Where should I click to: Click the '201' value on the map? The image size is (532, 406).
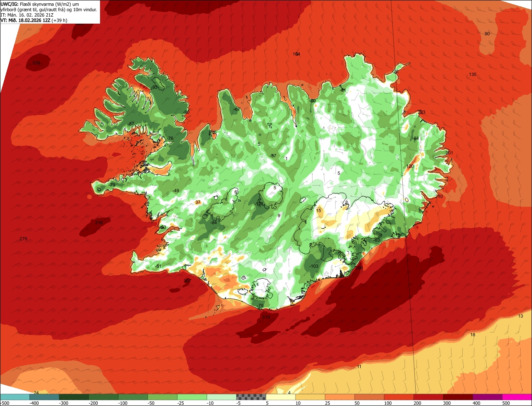tap(449, 153)
